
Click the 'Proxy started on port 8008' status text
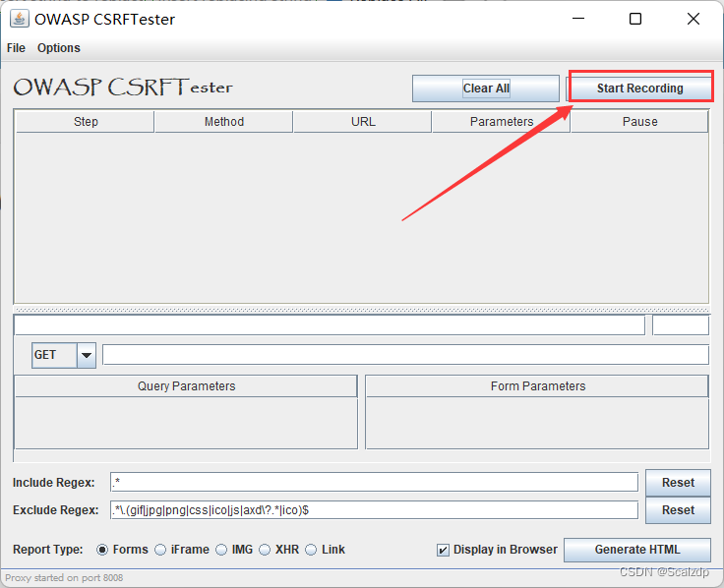point(64,578)
